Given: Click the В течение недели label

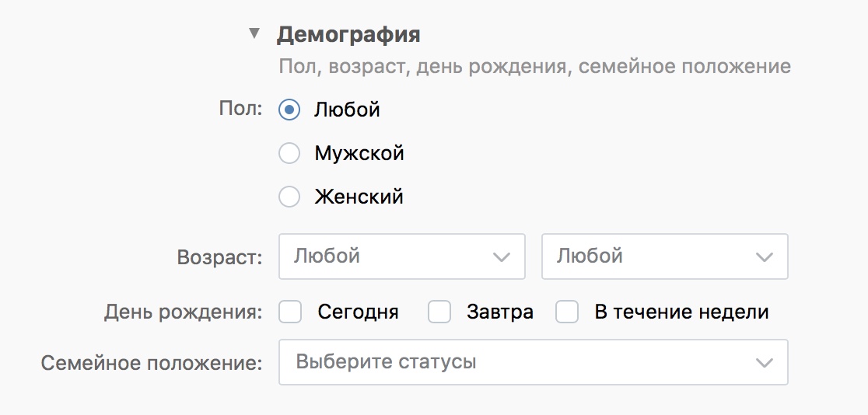Looking at the screenshot, I should (681, 312).
